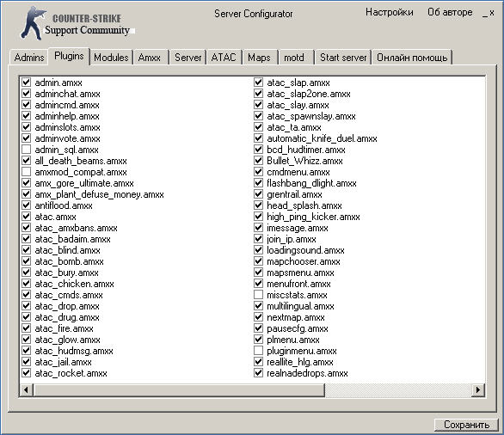Close the Server Configurator window
The width and height of the screenshot is (504, 435).
click(492, 13)
